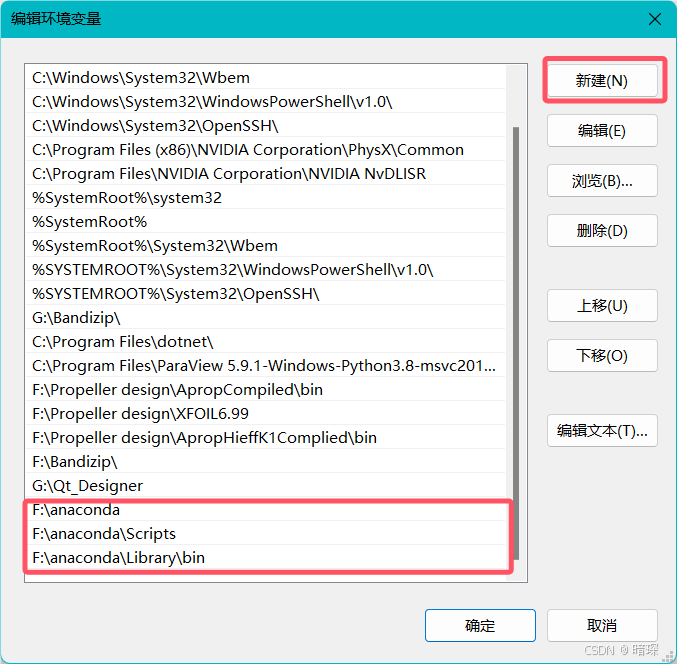
Task: Select C:\Windows\System32\Wbem entry
Action: coord(266,78)
